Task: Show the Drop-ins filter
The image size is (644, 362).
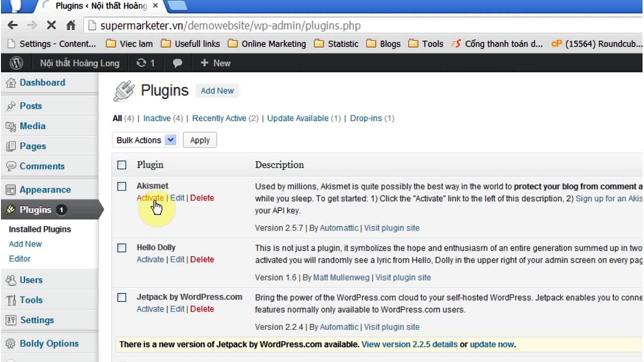Action: (x=366, y=118)
